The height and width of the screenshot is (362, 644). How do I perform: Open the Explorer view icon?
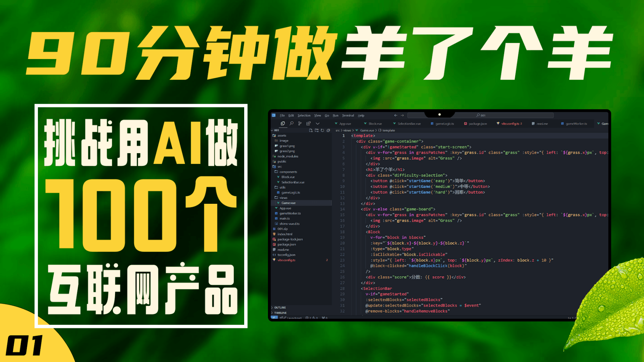coord(283,123)
